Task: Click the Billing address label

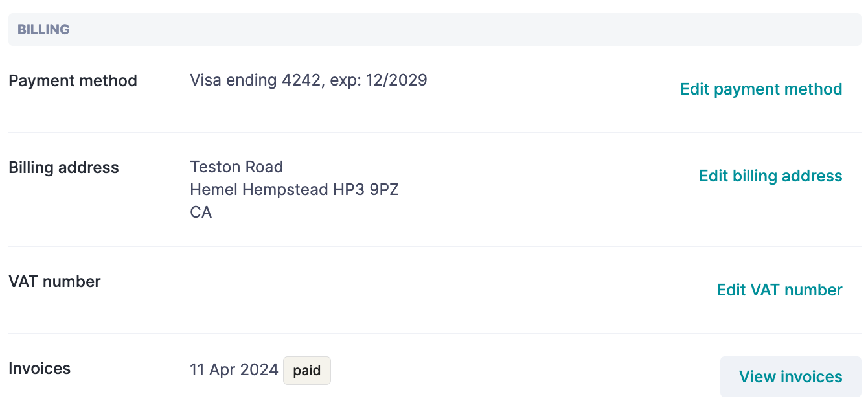Action: tap(63, 168)
